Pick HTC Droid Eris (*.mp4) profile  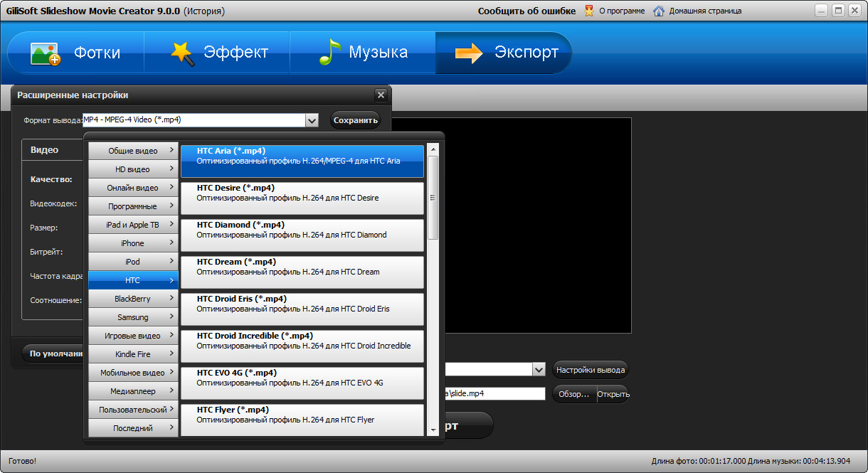302,309
